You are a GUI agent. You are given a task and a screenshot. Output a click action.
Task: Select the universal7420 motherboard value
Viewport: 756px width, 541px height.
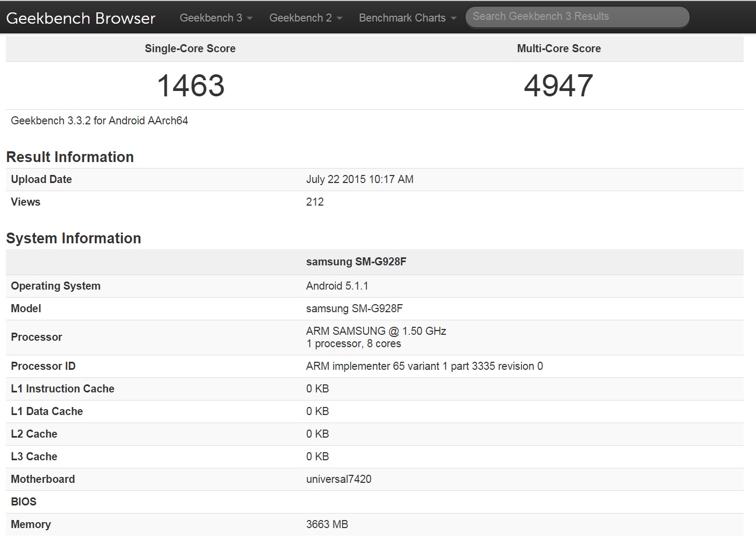point(338,479)
